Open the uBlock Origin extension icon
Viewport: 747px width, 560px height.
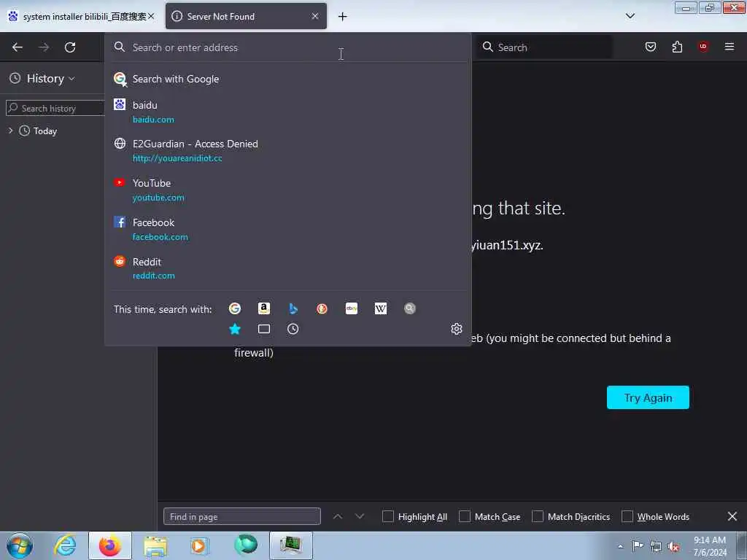[x=703, y=47]
